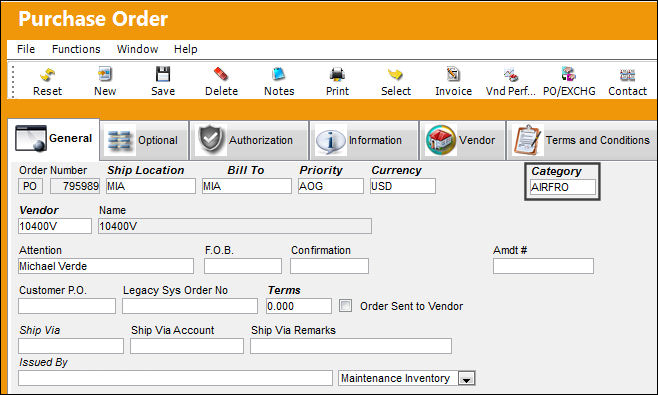Click the Ship Via label
This screenshot has width=658, height=395.
(39, 330)
